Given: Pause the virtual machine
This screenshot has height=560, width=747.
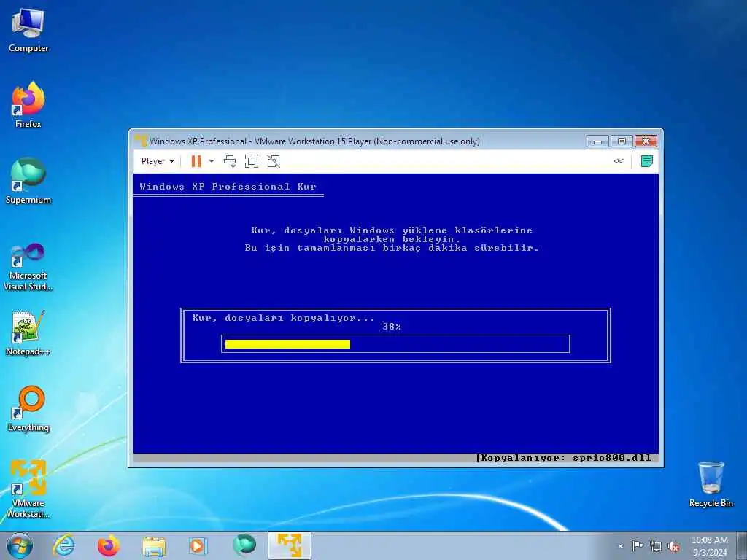Looking at the screenshot, I should [x=196, y=161].
